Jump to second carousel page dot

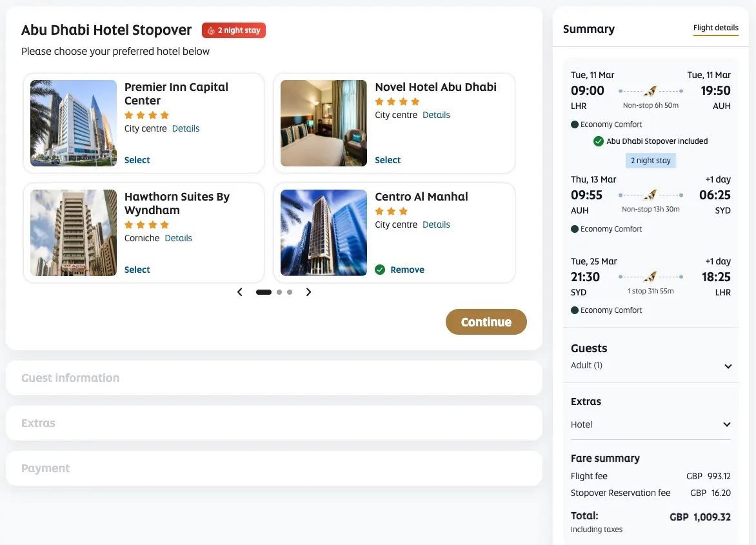[279, 292]
